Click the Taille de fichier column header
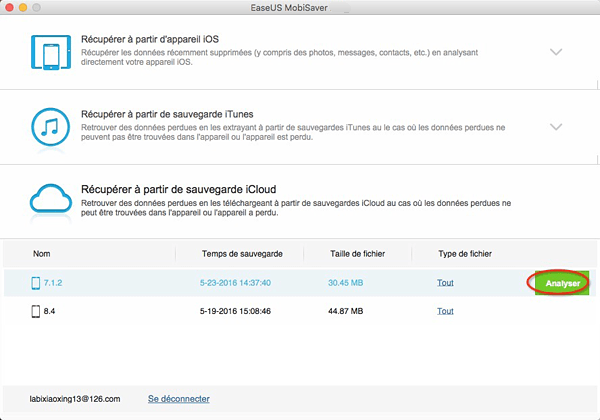This screenshot has height=420, width=600. [357, 254]
